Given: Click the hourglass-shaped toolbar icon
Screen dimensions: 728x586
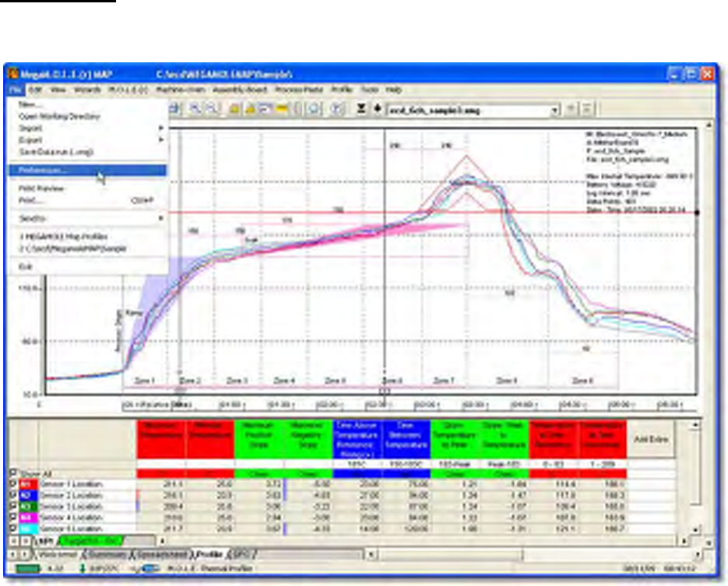Looking at the screenshot, I should (x=361, y=109).
